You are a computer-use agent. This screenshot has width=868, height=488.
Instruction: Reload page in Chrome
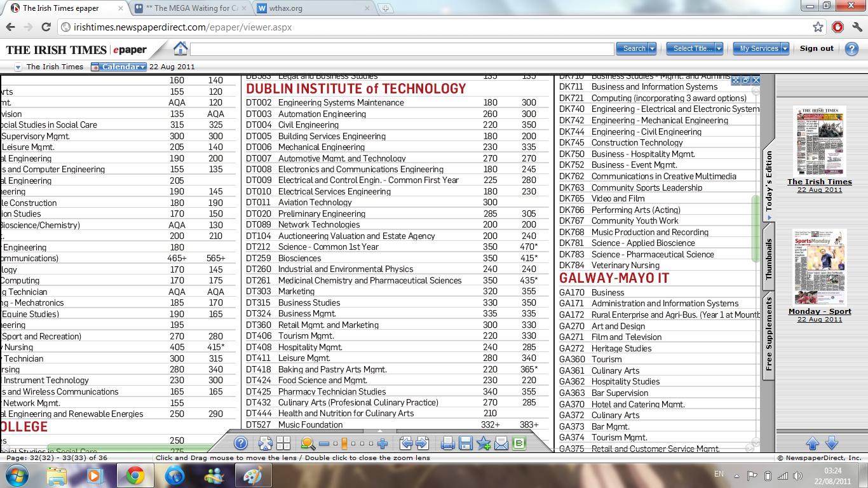(46, 27)
